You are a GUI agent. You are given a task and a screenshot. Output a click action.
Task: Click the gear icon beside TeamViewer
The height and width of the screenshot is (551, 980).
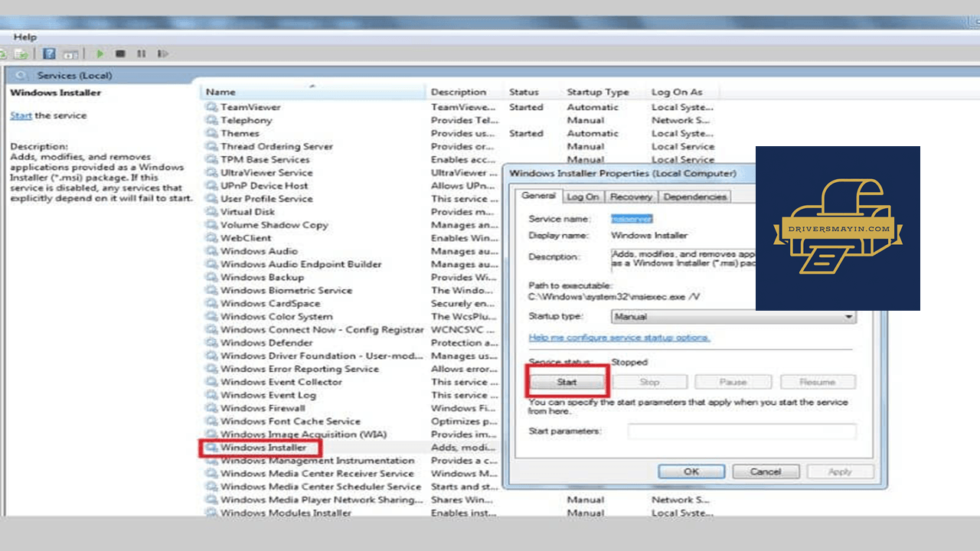point(211,107)
